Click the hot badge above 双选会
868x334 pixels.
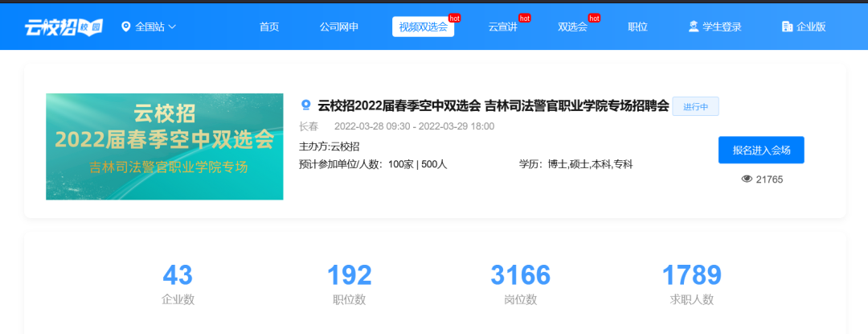click(x=595, y=18)
